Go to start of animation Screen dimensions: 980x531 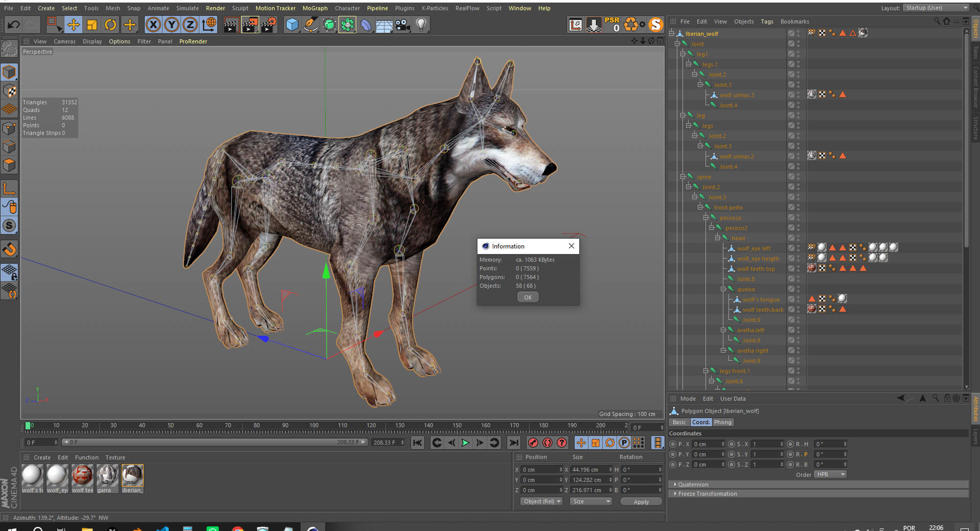(418, 443)
